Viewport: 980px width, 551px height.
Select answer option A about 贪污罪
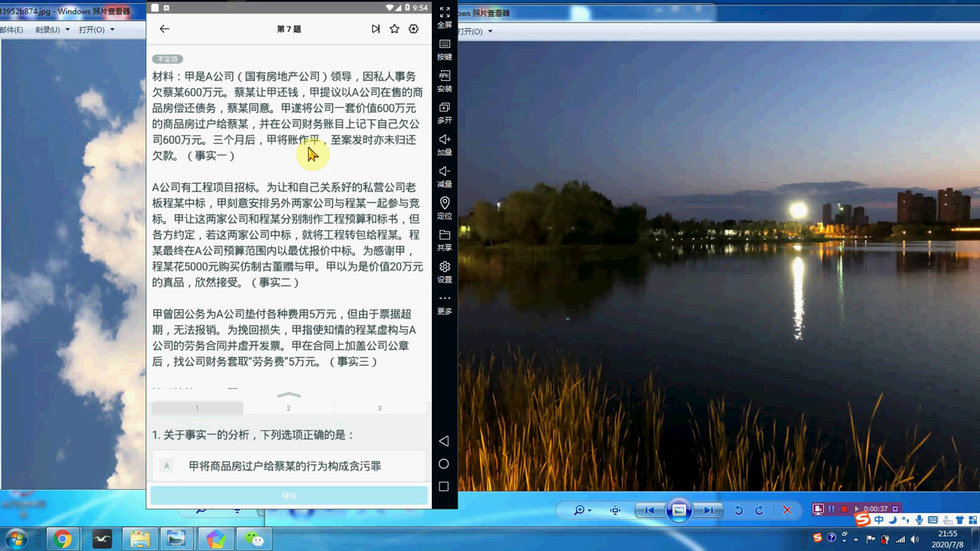click(289, 465)
